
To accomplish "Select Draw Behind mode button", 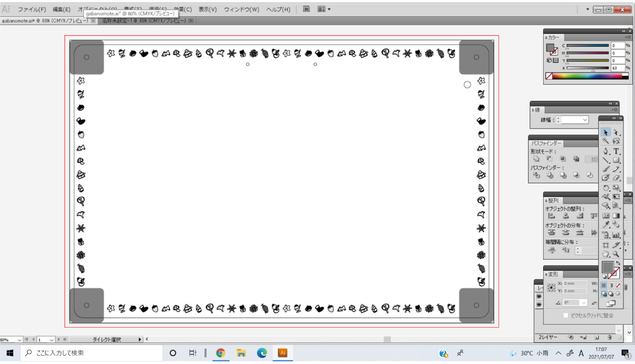I will (611, 294).
